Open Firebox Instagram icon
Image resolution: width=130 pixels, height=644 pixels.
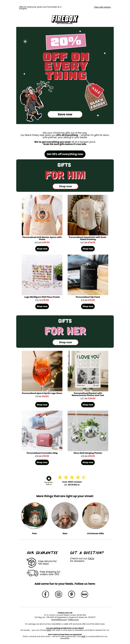58,594
